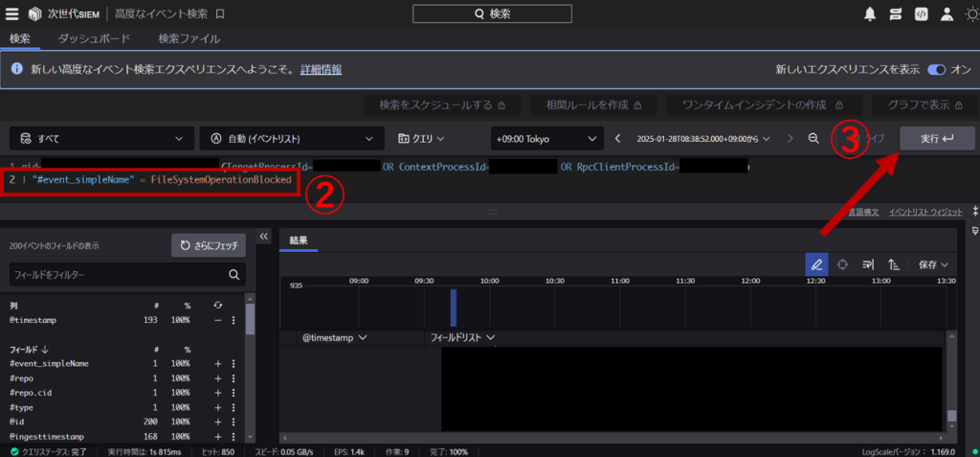980x457 pixels.
Task: Bookmark this page with the bookmark icon
Action: click(220, 13)
